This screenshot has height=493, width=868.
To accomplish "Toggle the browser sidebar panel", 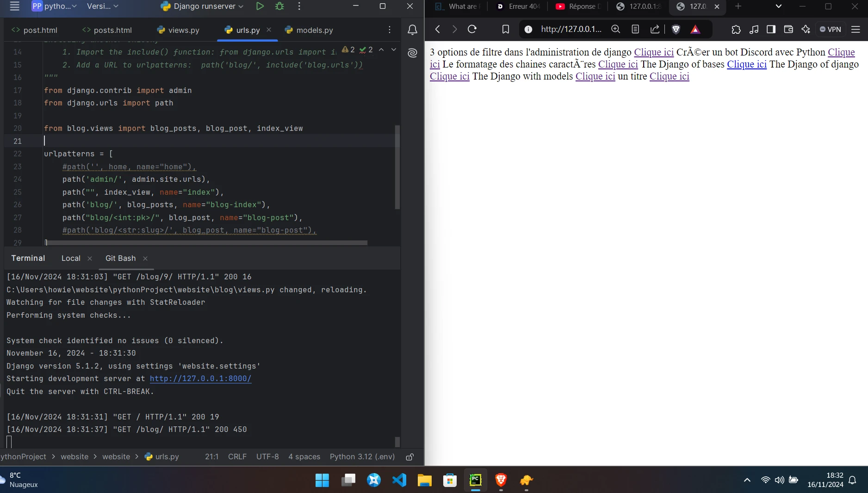I will (x=771, y=29).
